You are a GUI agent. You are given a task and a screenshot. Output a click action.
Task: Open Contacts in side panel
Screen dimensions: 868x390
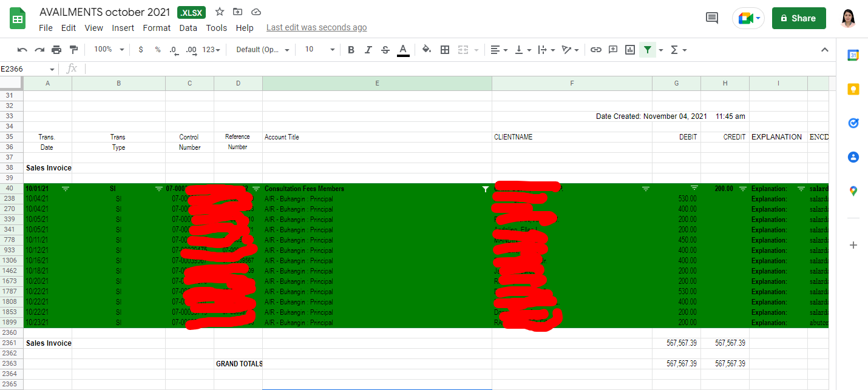(x=853, y=157)
